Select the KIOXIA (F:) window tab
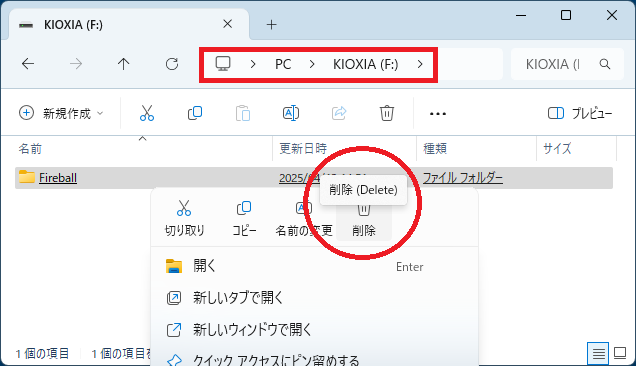This screenshot has width=636, height=366. click(x=129, y=24)
